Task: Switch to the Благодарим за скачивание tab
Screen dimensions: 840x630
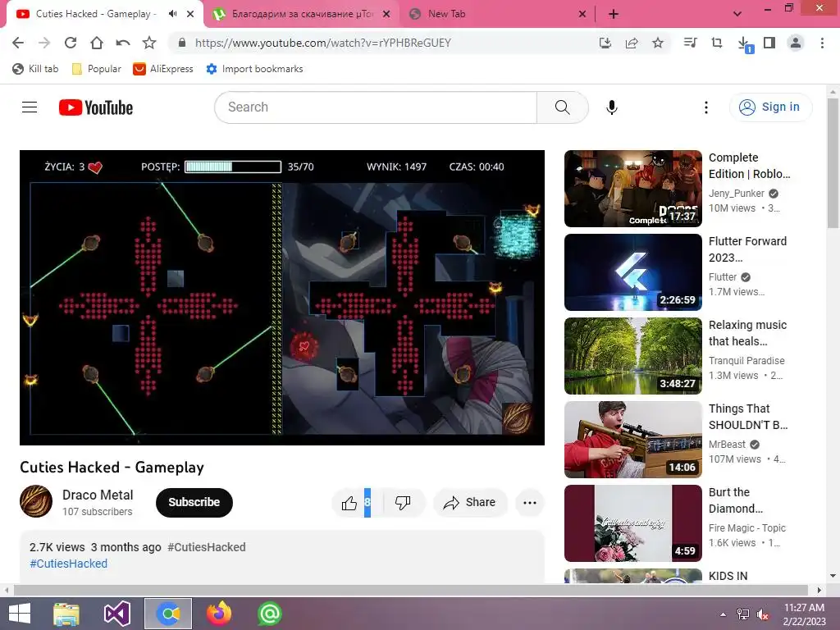Action: tap(302, 14)
